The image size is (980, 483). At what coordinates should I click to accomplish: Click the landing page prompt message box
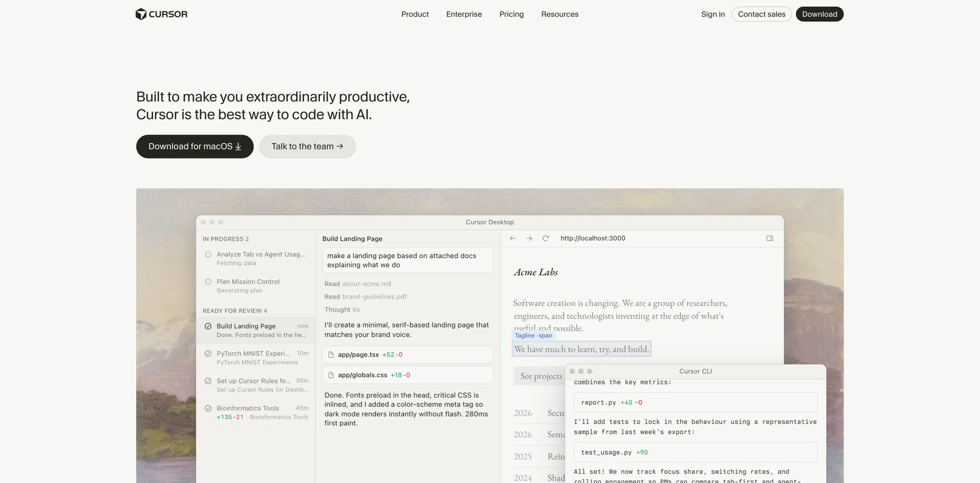pos(408,260)
